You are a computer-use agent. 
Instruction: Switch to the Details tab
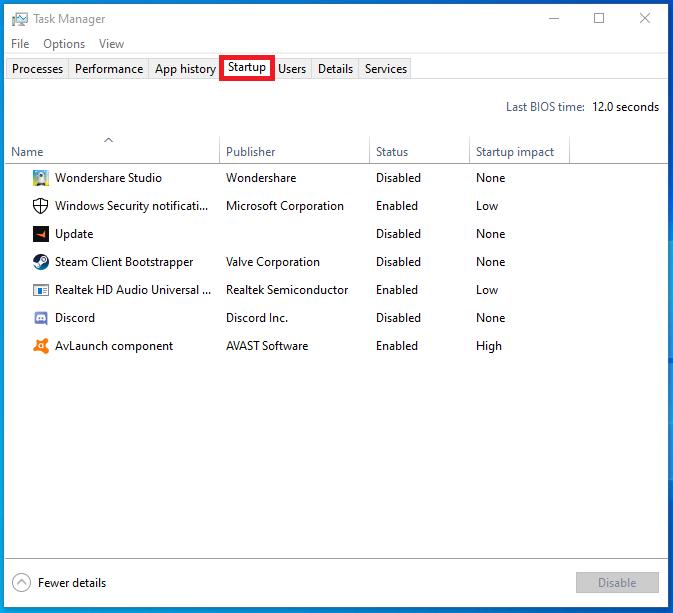pos(335,69)
